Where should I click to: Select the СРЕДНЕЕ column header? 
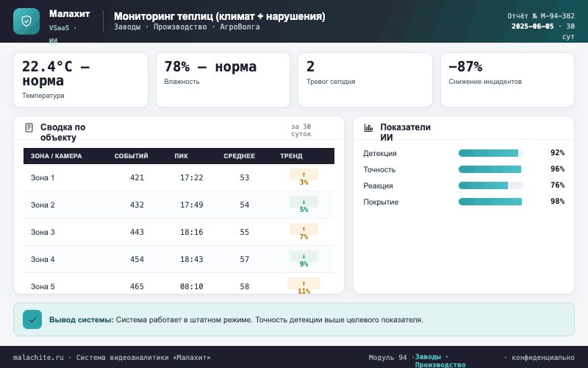[240, 156]
